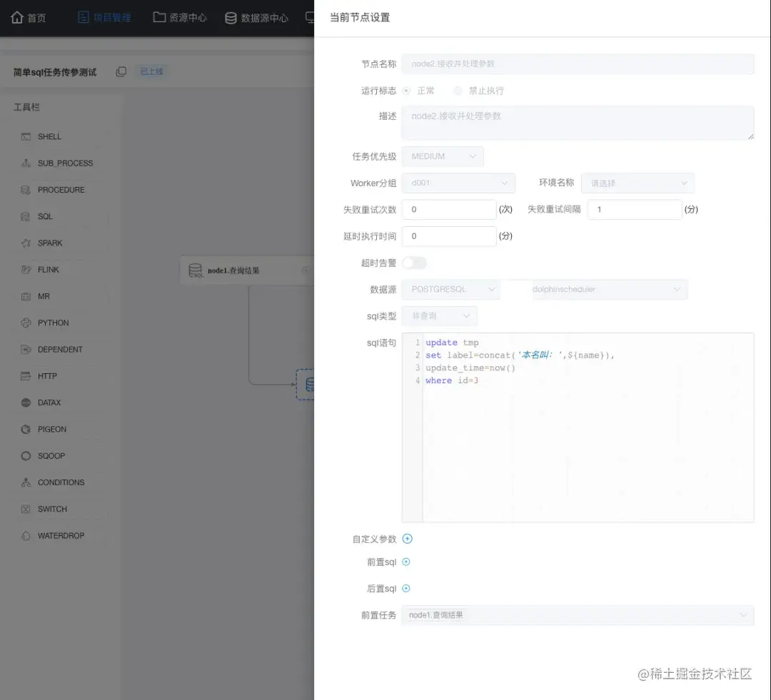
Task: Pick the DATAX task icon
Action: tap(26, 402)
